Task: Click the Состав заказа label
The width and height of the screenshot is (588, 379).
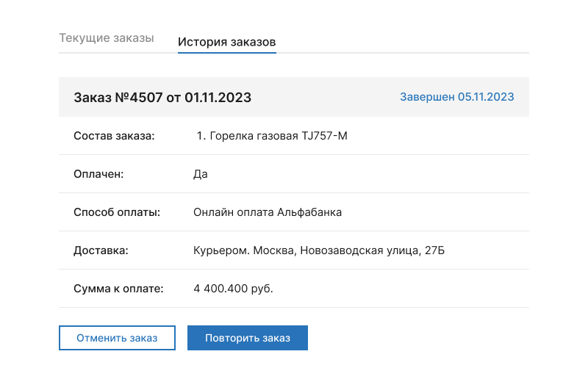Action: 114,136
